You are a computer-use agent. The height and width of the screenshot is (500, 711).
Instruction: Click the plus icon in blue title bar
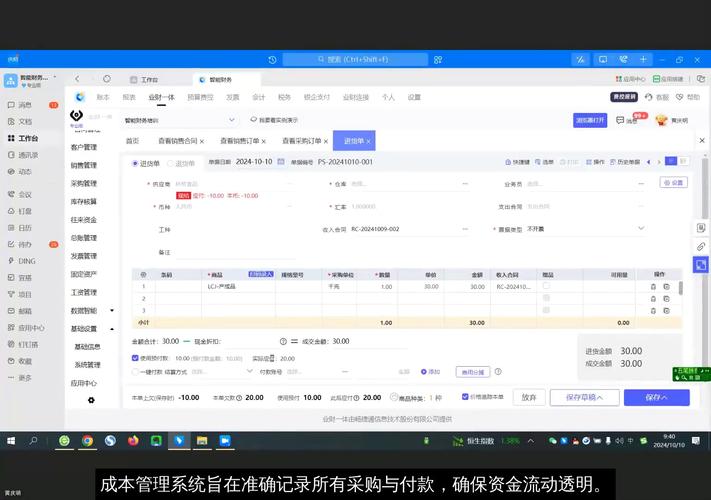[x=643, y=59]
